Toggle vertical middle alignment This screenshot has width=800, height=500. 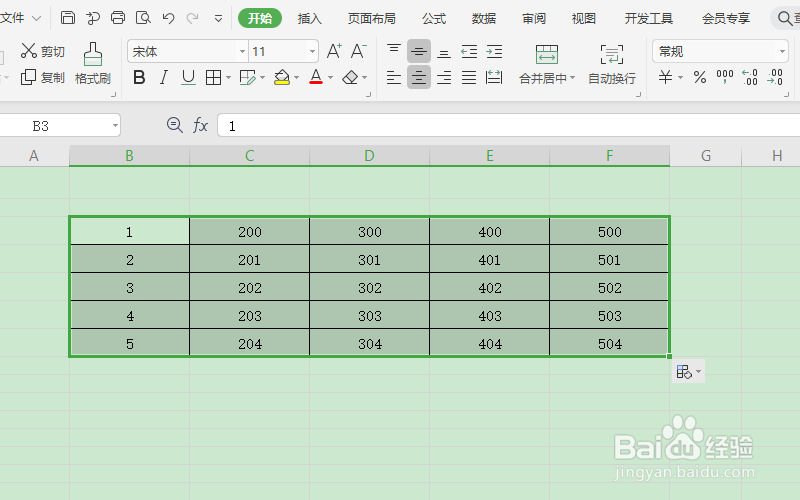419,51
